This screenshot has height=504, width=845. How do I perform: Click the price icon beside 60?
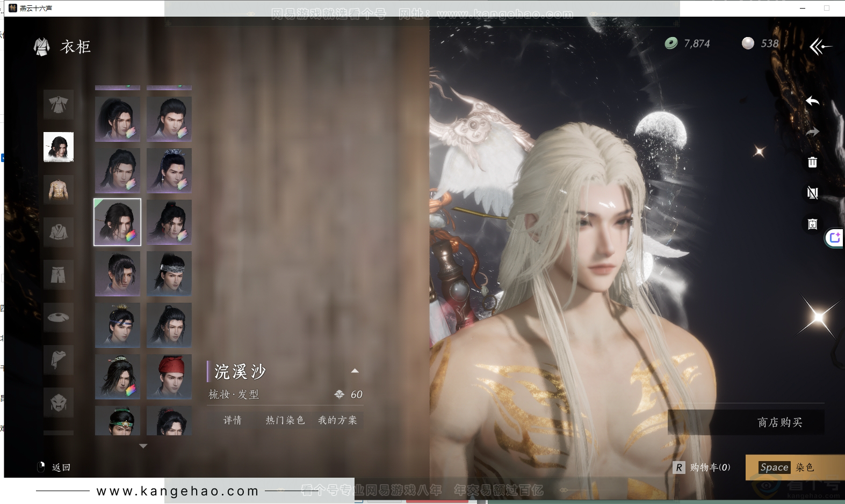(339, 395)
